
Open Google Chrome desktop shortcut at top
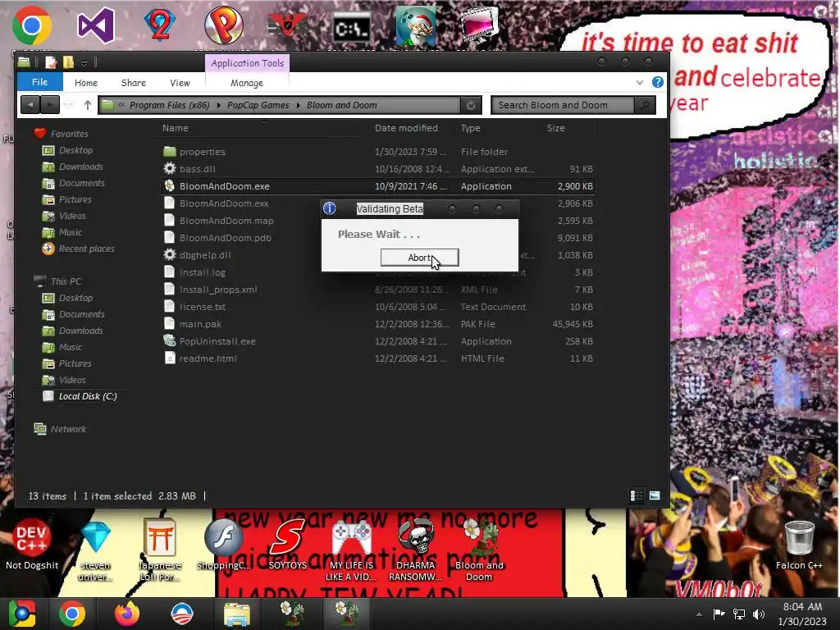point(32,25)
